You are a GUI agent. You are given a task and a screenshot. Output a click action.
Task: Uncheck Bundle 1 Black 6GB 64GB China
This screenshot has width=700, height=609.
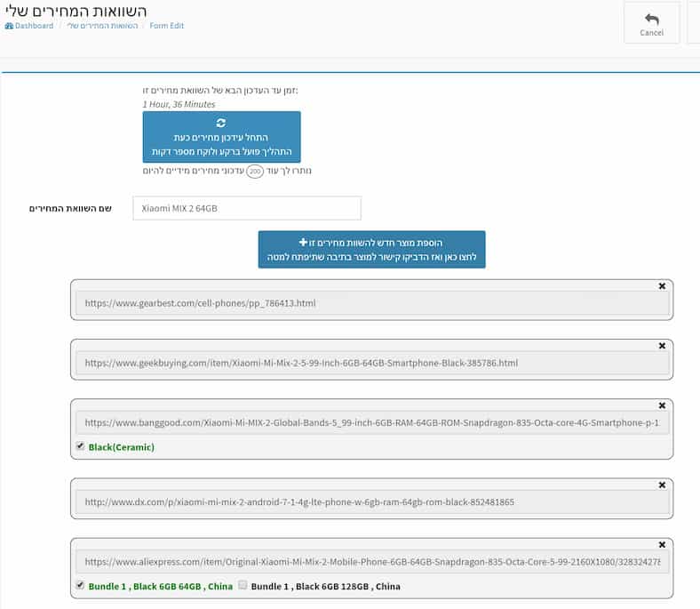81,585
